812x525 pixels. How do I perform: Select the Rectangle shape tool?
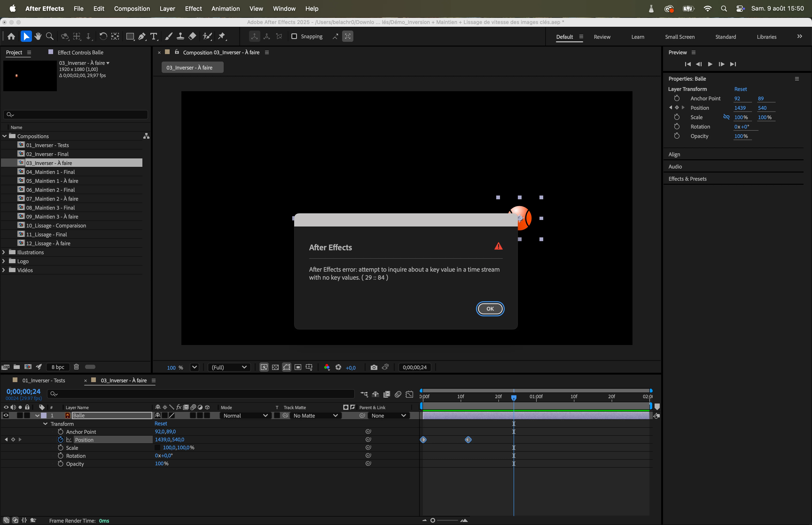coord(130,36)
